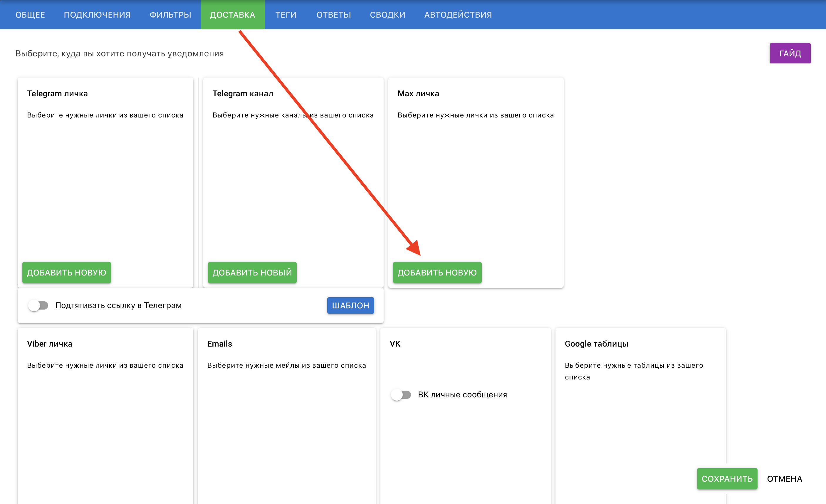Open the Общее tab
Screen dimensions: 826x504
click(30, 15)
